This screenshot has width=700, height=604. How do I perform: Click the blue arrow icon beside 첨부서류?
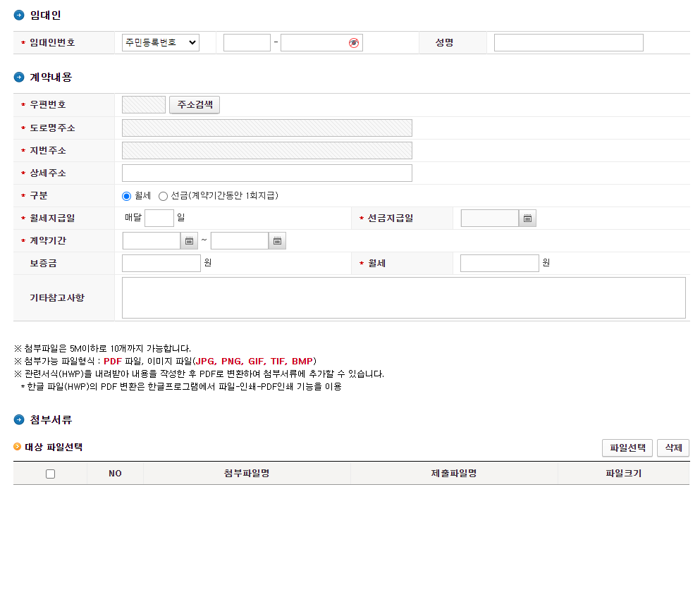[x=19, y=419]
